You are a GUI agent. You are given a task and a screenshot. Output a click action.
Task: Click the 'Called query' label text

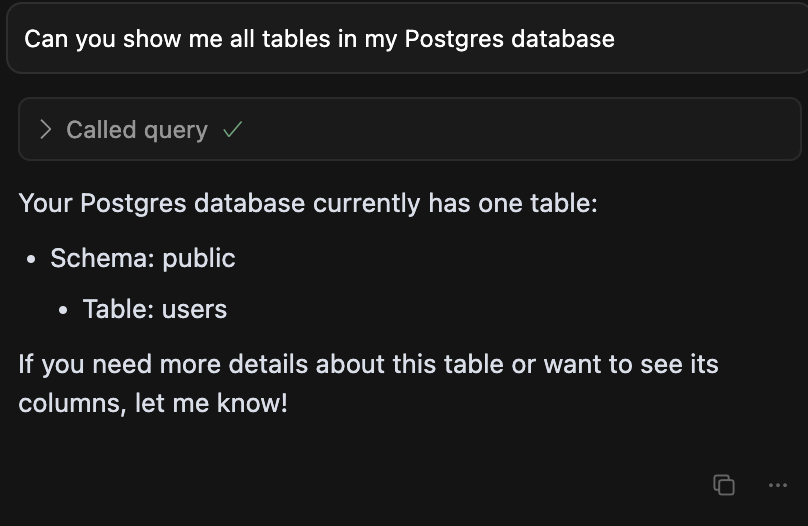137,130
